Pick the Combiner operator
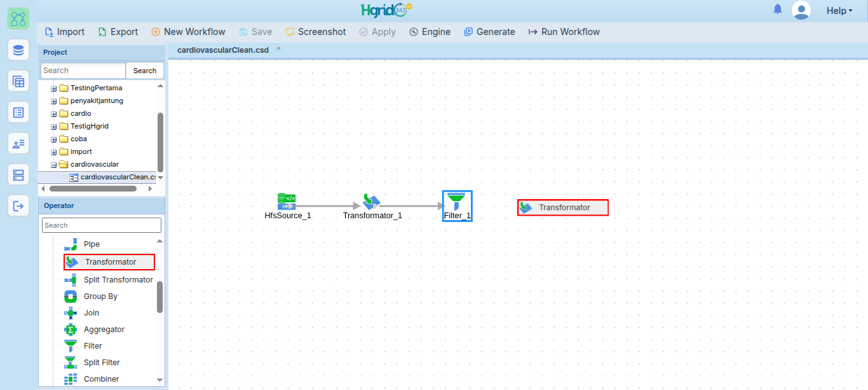The image size is (868, 390). [92, 379]
